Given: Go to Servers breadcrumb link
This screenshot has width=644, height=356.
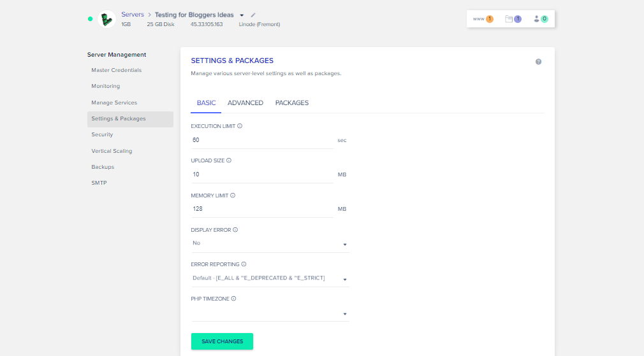Looking at the screenshot, I should click(x=133, y=15).
